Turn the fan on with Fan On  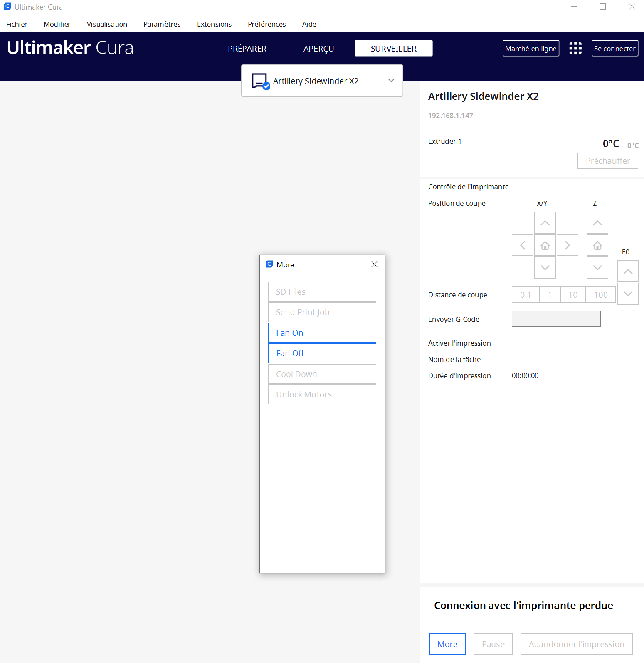click(x=322, y=333)
